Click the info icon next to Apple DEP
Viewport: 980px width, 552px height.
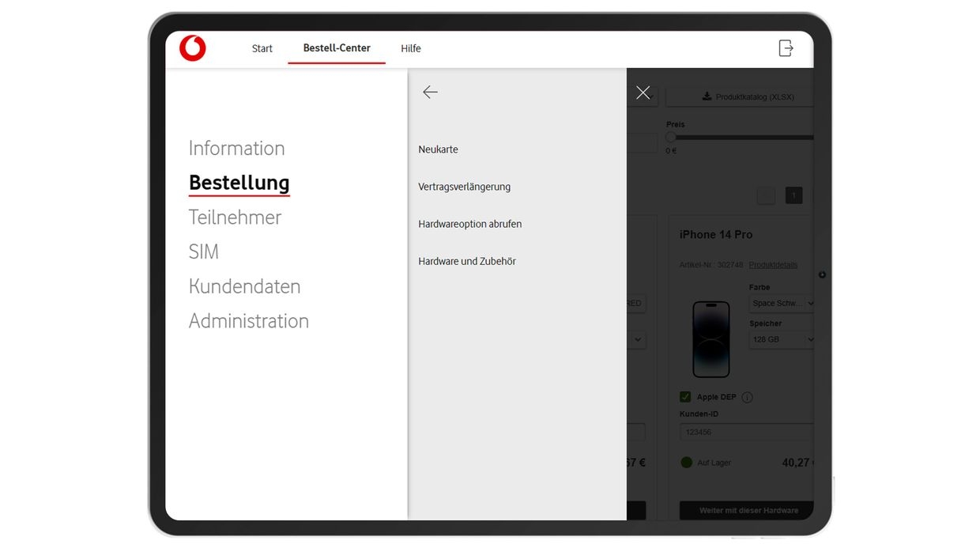[746, 397]
